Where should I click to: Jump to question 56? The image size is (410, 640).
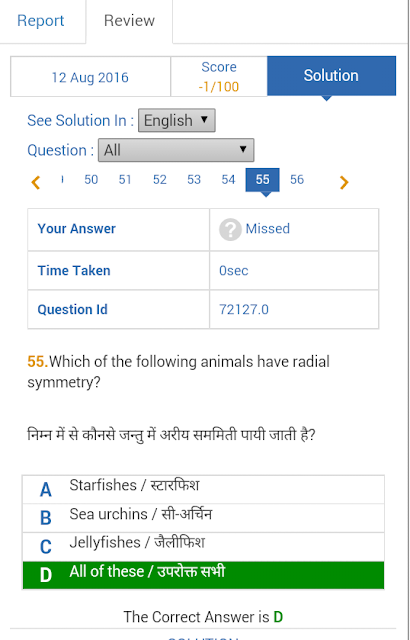(297, 180)
